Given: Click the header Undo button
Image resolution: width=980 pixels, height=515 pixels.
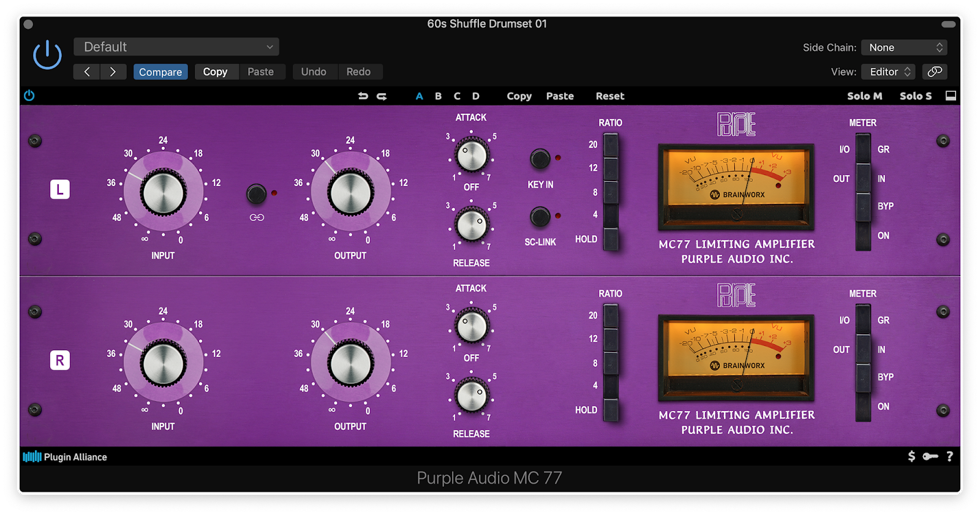Looking at the screenshot, I should (314, 72).
